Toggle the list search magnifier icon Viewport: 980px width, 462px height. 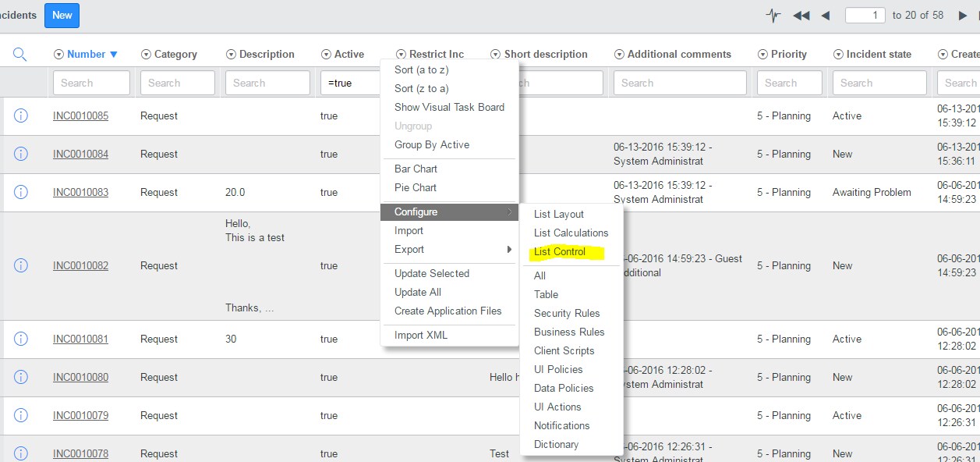point(20,54)
